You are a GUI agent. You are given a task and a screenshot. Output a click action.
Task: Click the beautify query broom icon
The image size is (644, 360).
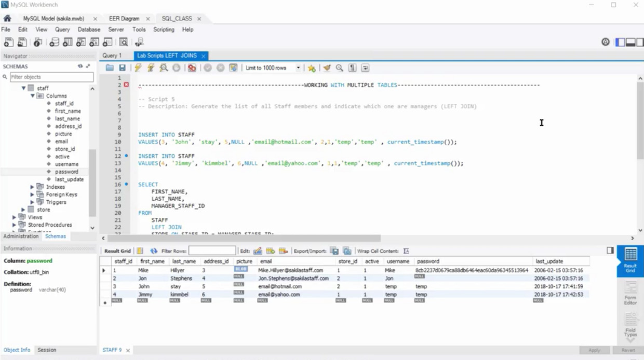pos(327,68)
